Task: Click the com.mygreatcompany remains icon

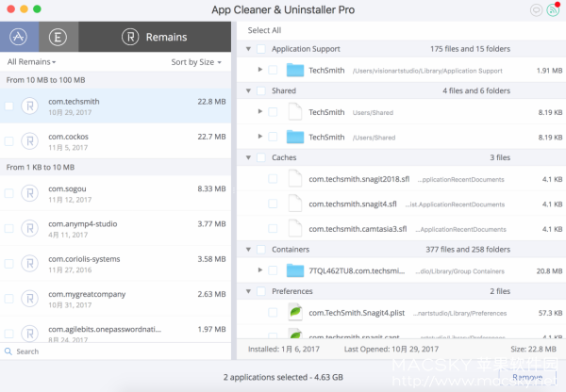Action: pyautogui.click(x=29, y=299)
